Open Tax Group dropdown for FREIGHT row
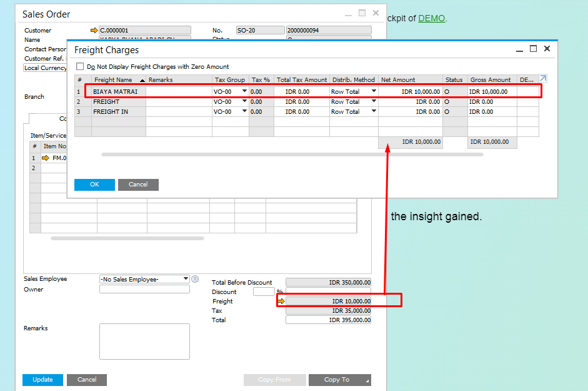 pyautogui.click(x=244, y=101)
